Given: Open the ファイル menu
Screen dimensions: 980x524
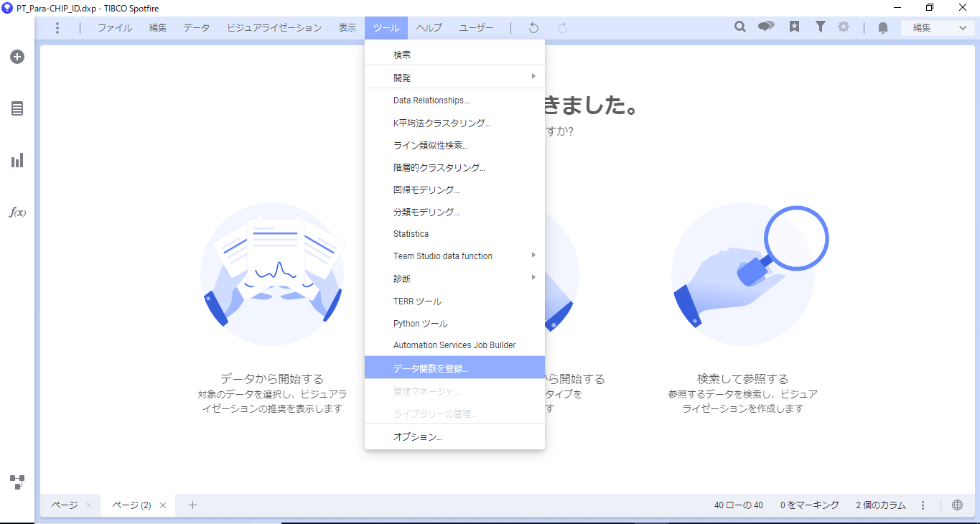Looking at the screenshot, I should [x=115, y=28].
